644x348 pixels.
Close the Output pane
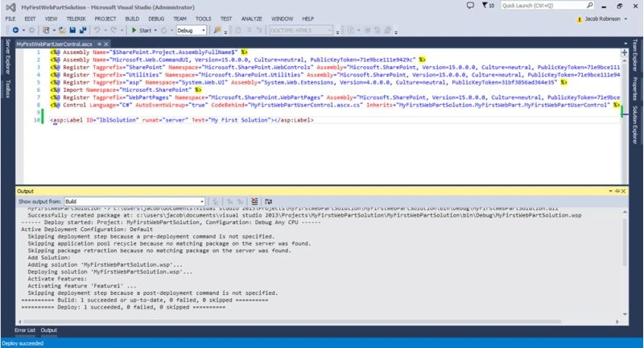point(623,192)
